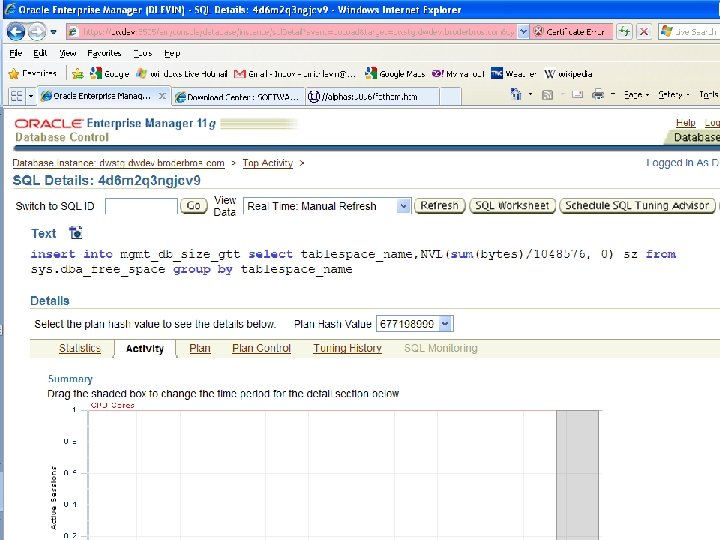Click the Read Mail icon
The height and width of the screenshot is (540, 720).
(x=577, y=95)
